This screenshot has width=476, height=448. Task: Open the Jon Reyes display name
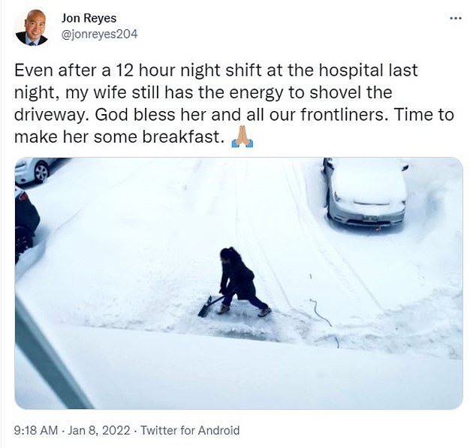tap(89, 18)
